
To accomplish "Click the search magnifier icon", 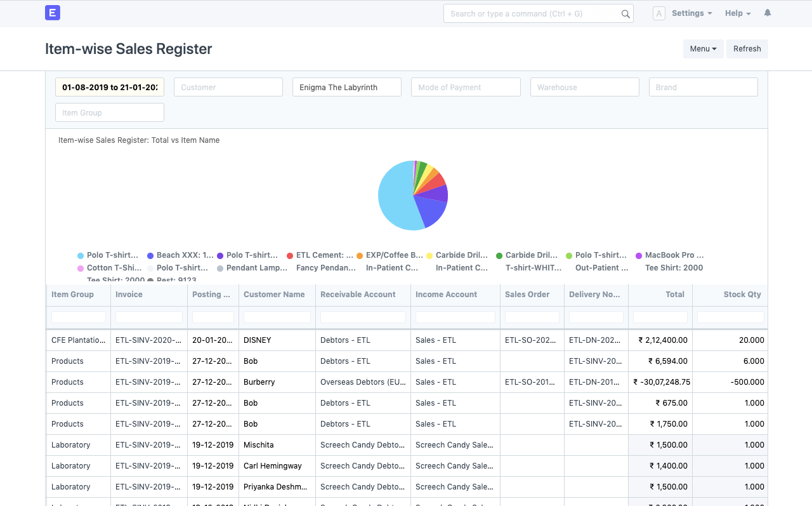I will (625, 14).
